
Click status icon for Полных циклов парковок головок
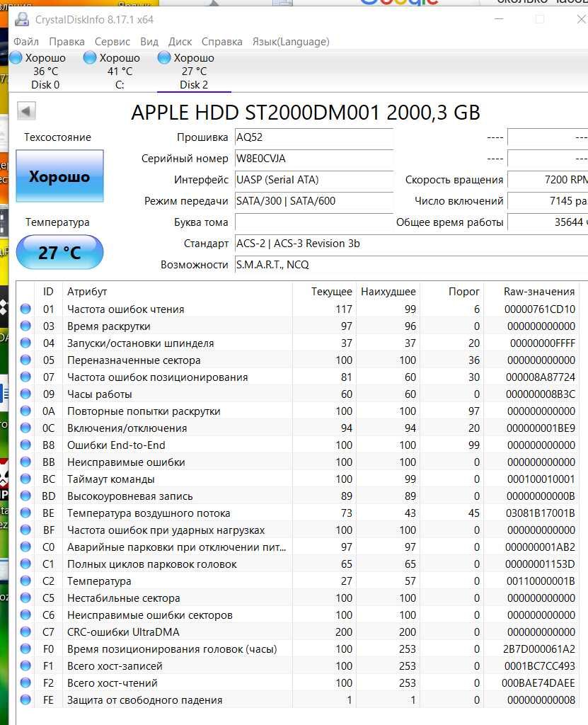click(x=25, y=564)
